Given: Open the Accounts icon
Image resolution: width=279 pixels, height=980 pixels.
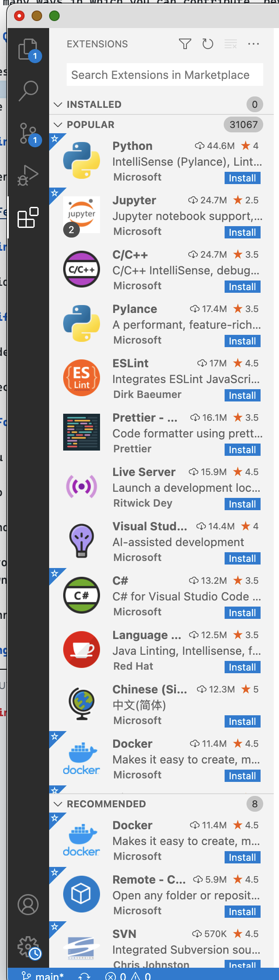Looking at the screenshot, I should point(28,904).
